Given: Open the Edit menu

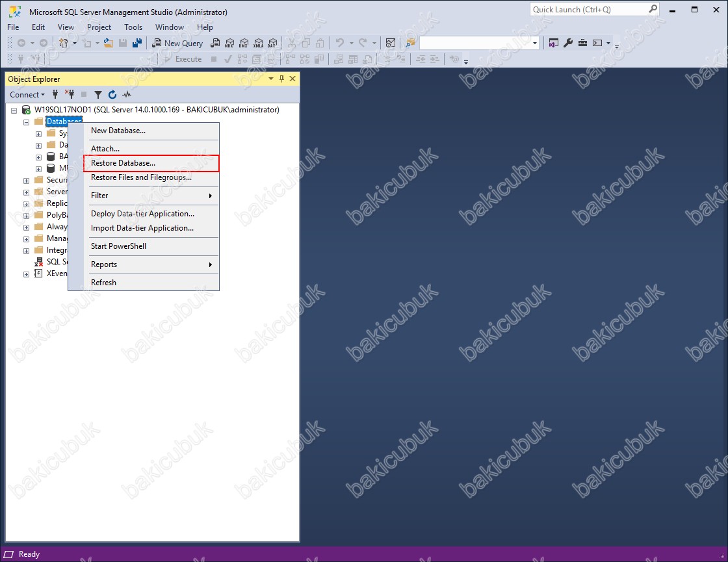Looking at the screenshot, I should 38,27.
